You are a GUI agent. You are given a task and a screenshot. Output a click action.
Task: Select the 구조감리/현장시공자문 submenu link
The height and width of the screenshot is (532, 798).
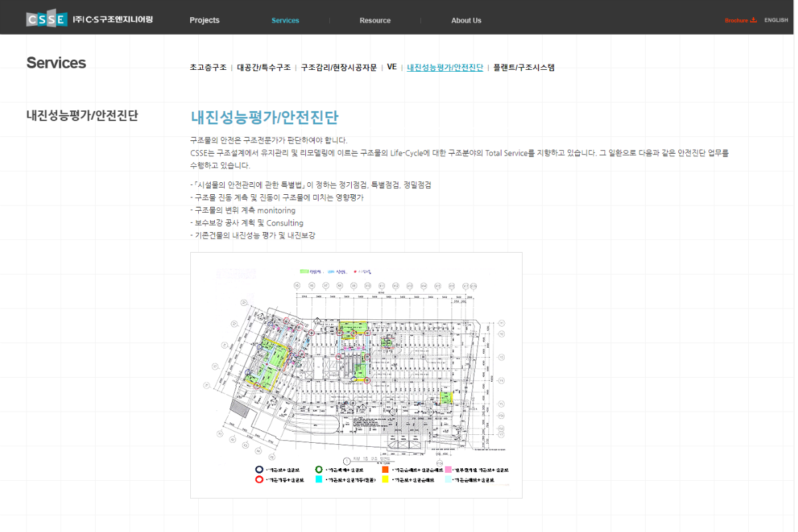tap(338, 67)
